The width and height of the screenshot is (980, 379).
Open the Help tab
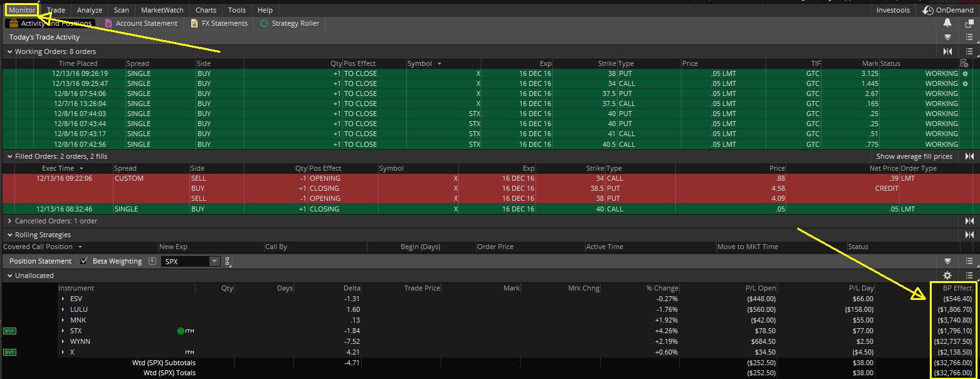pos(265,10)
